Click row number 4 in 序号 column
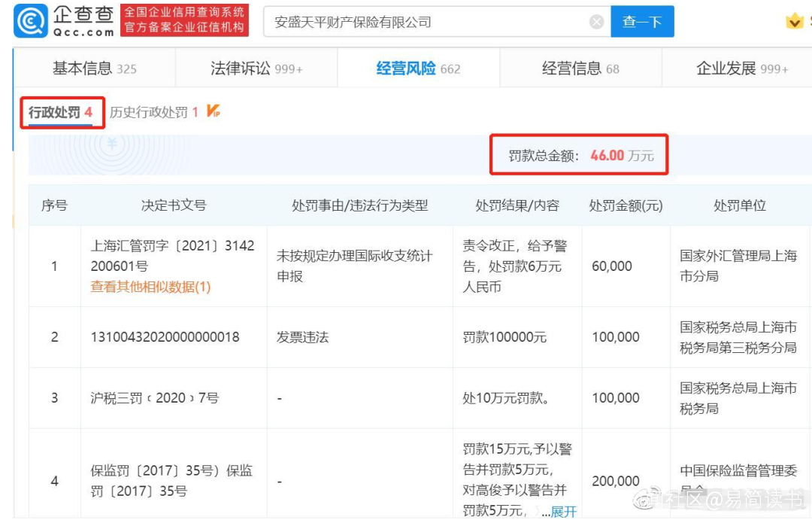The width and height of the screenshot is (812, 520). (x=54, y=481)
